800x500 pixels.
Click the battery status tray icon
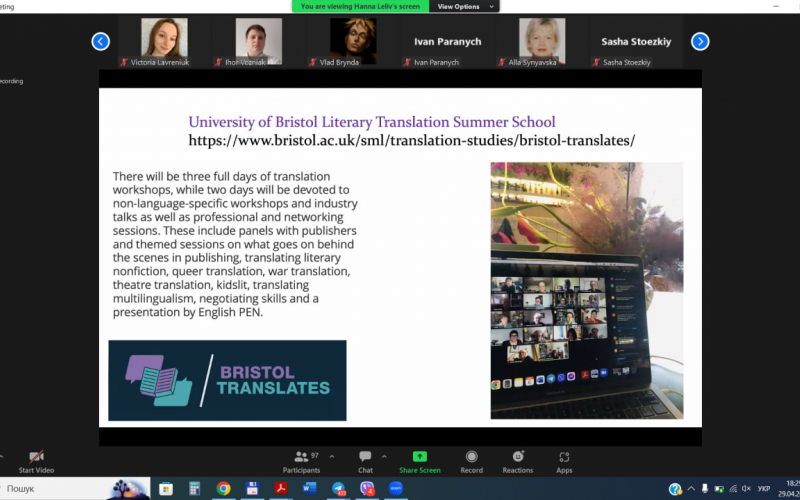[719, 489]
